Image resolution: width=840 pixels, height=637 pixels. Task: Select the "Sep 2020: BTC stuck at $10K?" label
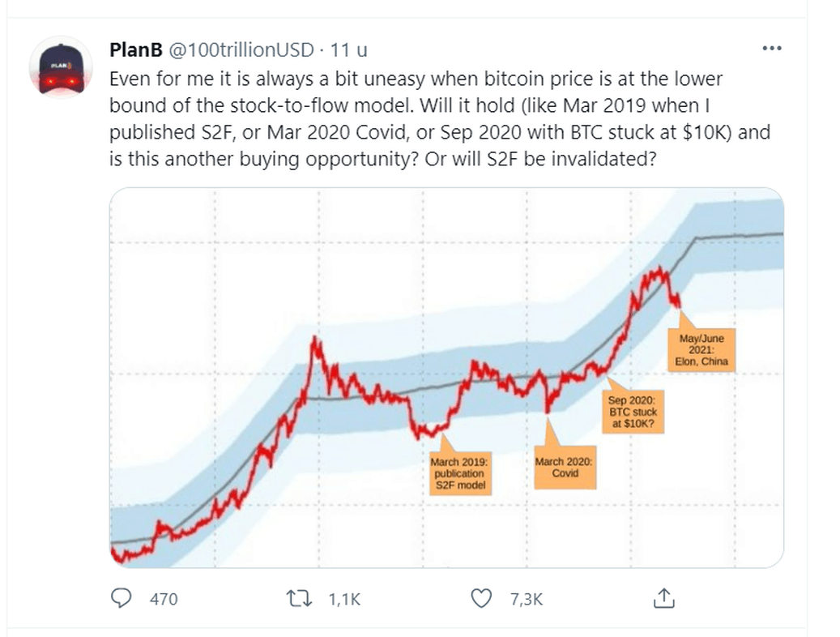[x=636, y=411]
